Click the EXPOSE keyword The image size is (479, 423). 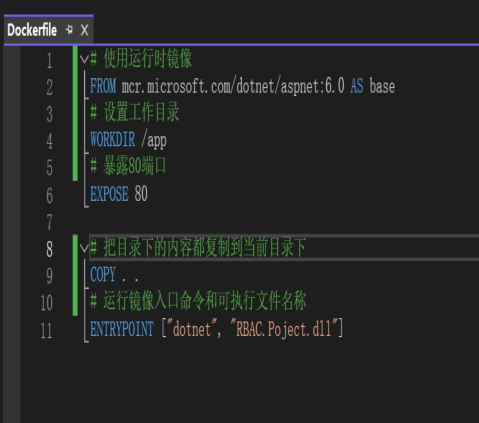(109, 194)
